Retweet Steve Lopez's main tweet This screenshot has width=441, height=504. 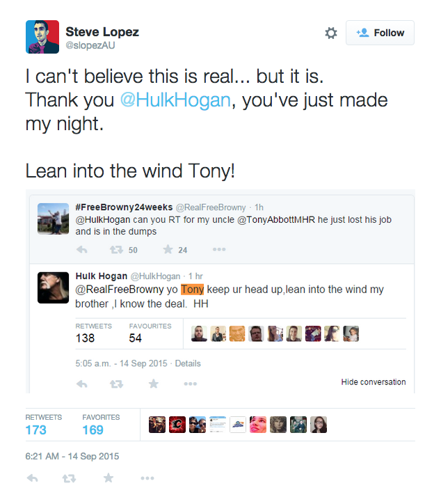click(x=69, y=478)
